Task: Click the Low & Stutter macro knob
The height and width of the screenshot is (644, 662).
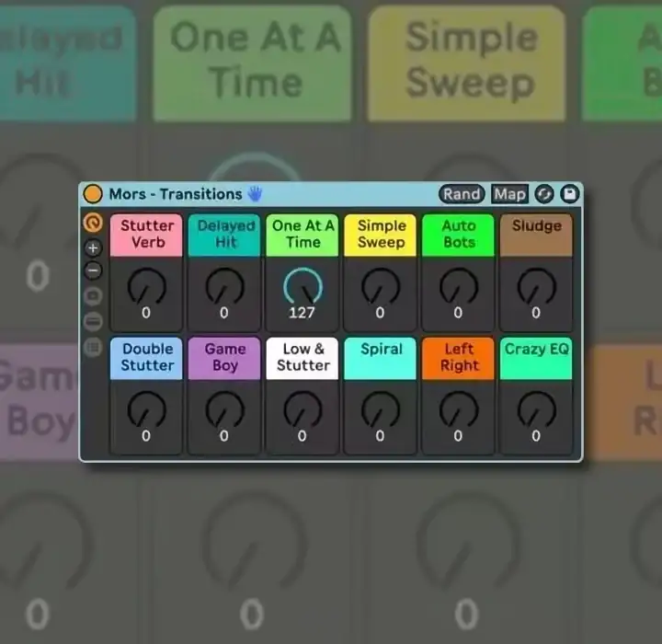Action: 302,409
